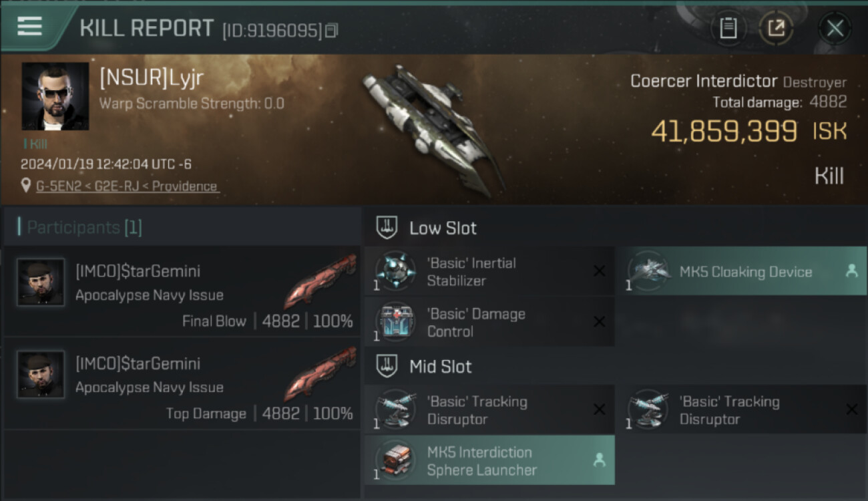
Task: Share the kill report externally
Action: tap(776, 28)
